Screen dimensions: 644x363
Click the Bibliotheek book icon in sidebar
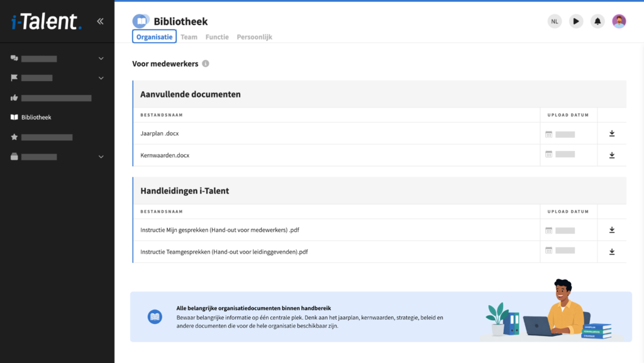pyautogui.click(x=14, y=117)
